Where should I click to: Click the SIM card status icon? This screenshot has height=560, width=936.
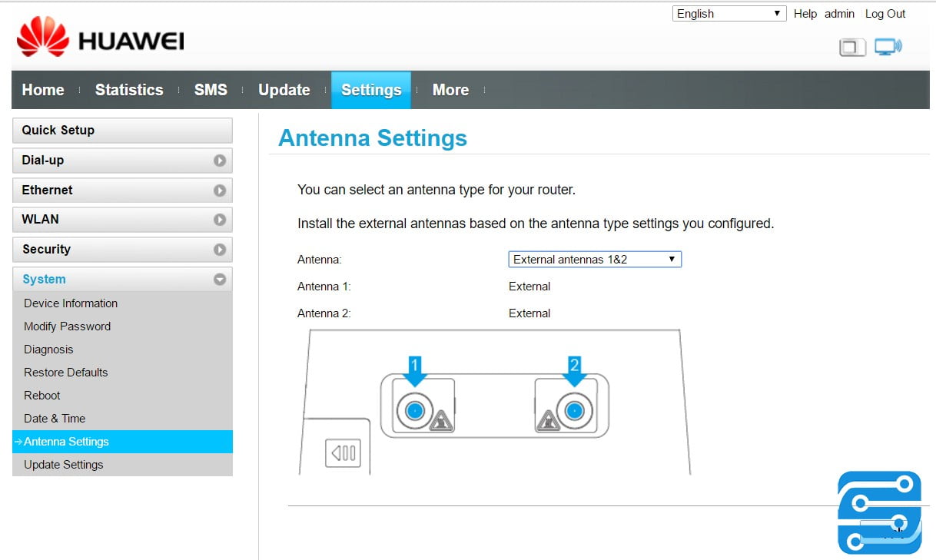851,48
